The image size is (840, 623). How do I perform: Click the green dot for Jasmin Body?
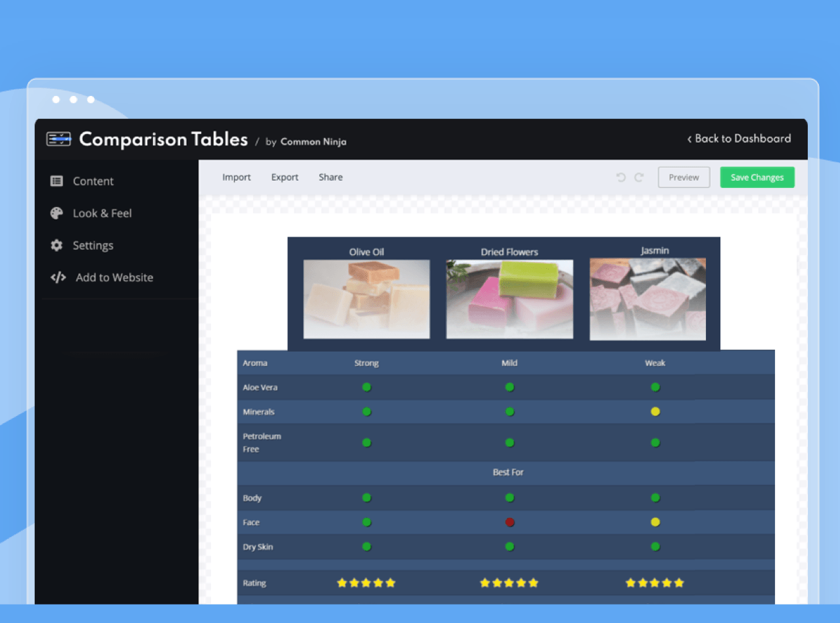tap(655, 497)
